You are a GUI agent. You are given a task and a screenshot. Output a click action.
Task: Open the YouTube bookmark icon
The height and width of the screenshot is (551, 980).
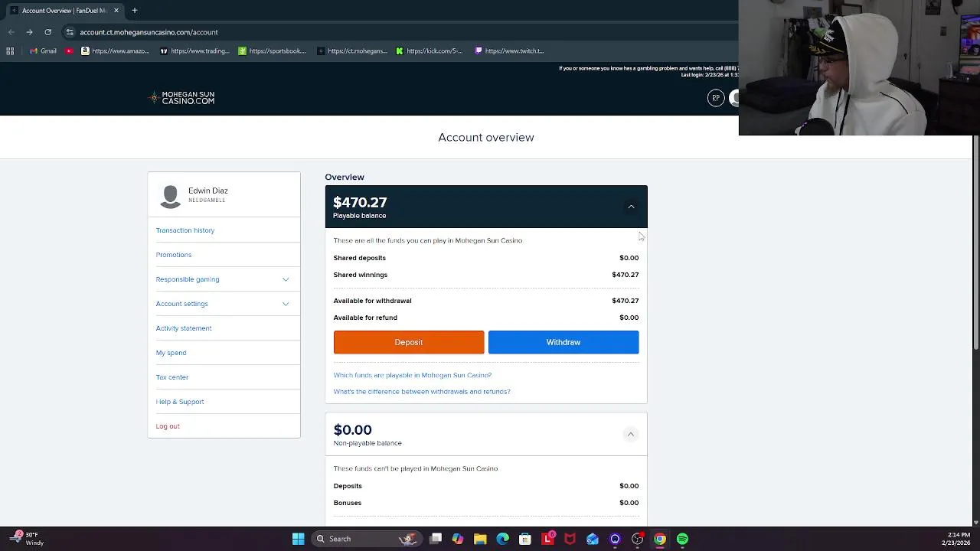pos(69,51)
